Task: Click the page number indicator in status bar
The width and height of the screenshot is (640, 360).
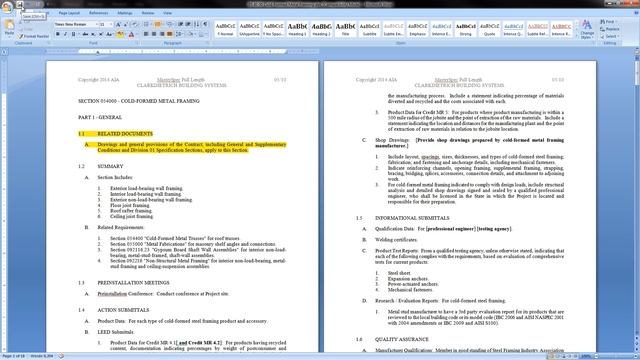Action: tap(14, 356)
